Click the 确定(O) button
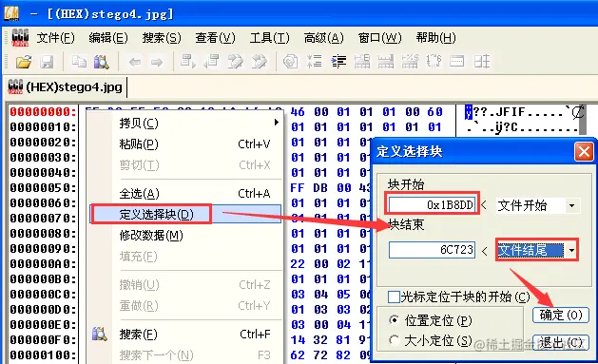This screenshot has width=598, height=364. click(x=561, y=316)
